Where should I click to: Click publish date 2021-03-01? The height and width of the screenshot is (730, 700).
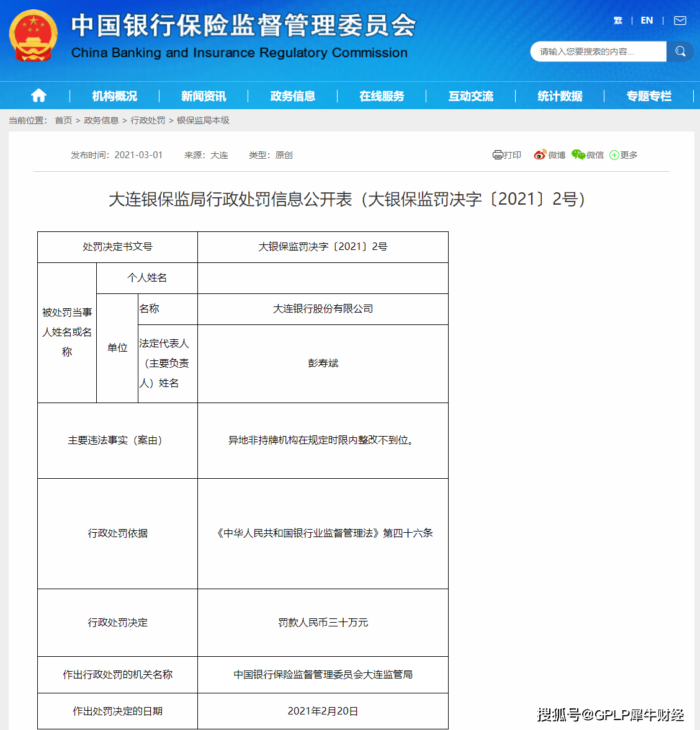click(138, 155)
